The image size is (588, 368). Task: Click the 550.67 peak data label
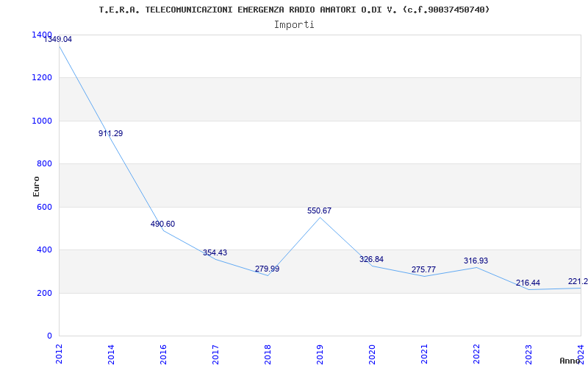coord(319,210)
